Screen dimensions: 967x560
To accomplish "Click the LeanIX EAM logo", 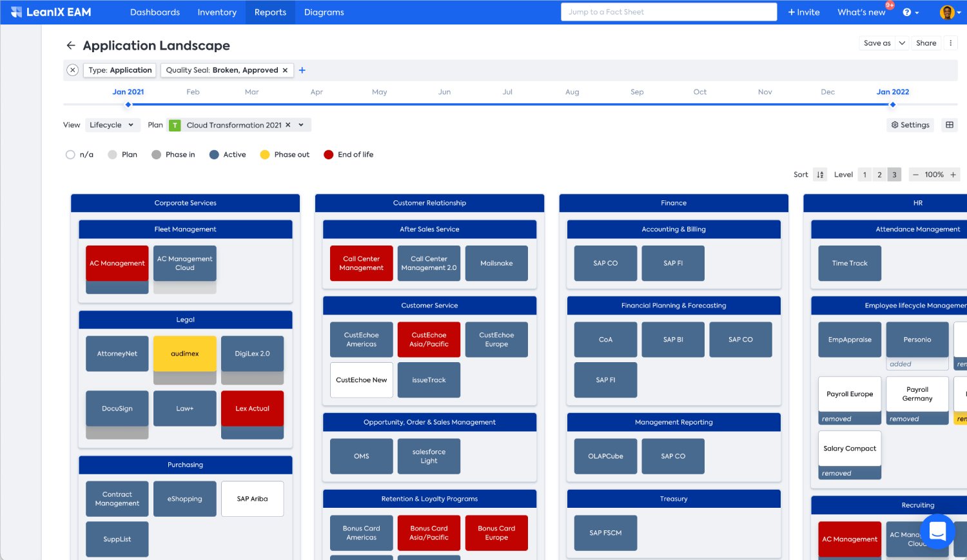I will (x=51, y=12).
